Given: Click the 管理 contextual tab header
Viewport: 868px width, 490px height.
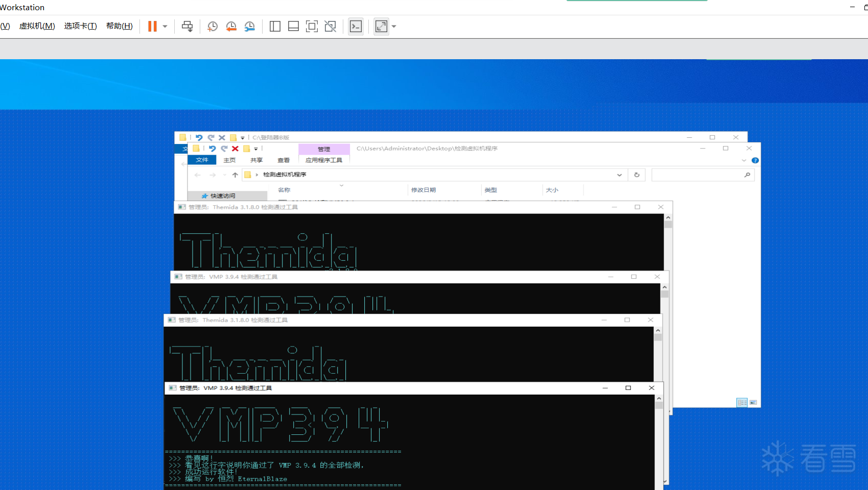Looking at the screenshot, I should [324, 149].
